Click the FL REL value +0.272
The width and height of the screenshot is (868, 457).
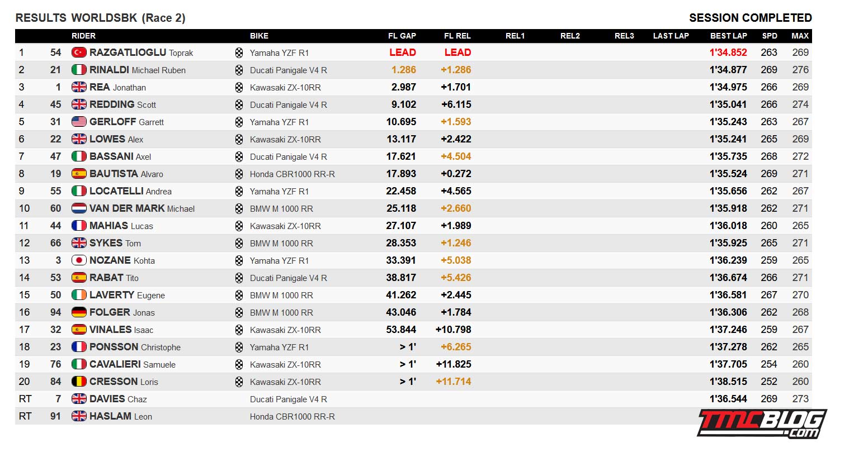(x=456, y=174)
